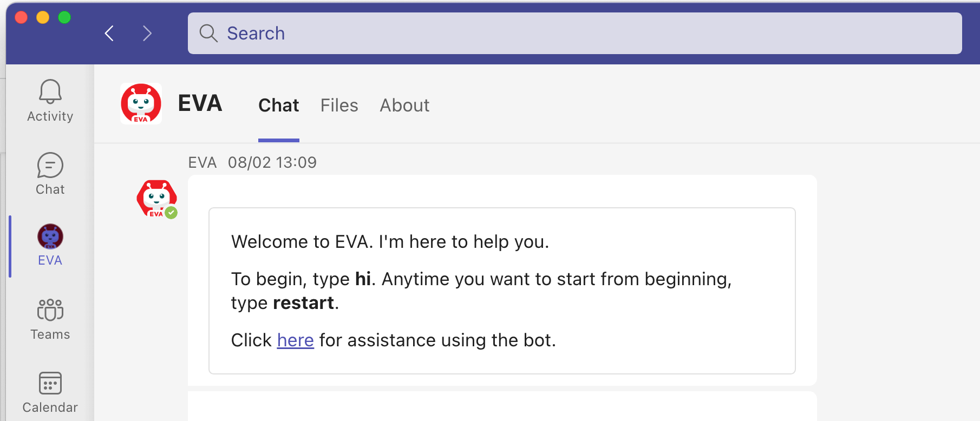Click EVA avatar beside the message

[157, 199]
